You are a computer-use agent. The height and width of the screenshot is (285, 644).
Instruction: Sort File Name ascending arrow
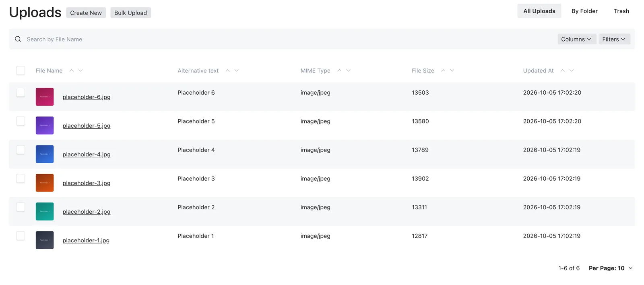(x=71, y=71)
